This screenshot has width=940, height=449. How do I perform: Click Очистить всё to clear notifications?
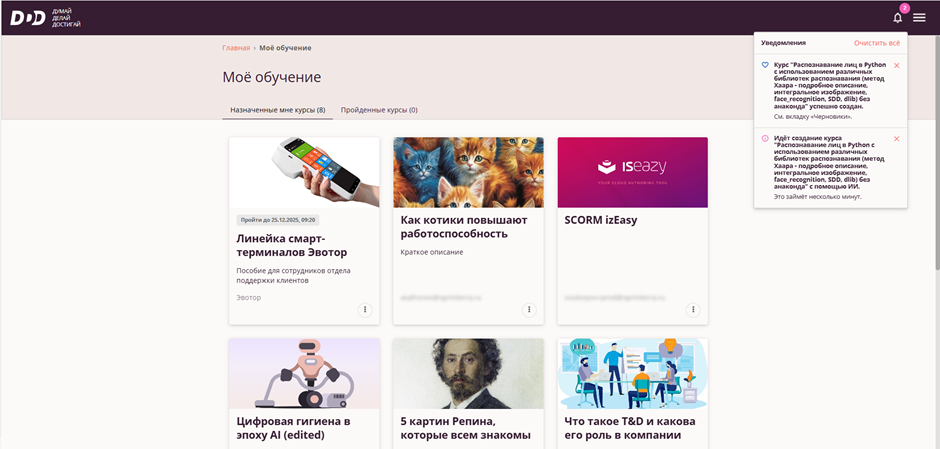tap(877, 43)
